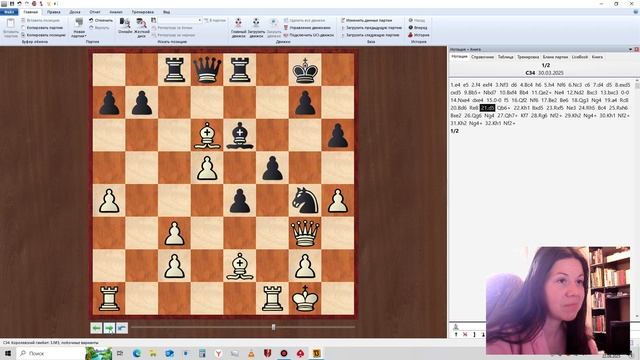Open the notation pane dropdown arrow
Viewport: 640px width, 360px height.
pos(630,49)
